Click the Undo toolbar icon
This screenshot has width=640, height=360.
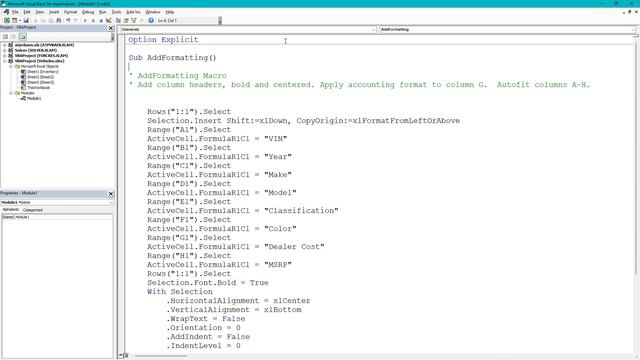(x=68, y=20)
